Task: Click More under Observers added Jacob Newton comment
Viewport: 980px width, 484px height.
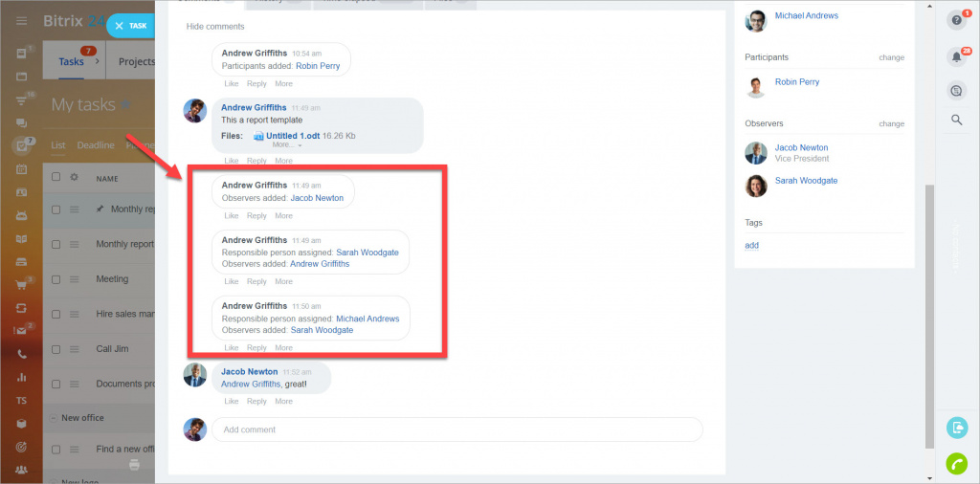Action: tap(283, 216)
